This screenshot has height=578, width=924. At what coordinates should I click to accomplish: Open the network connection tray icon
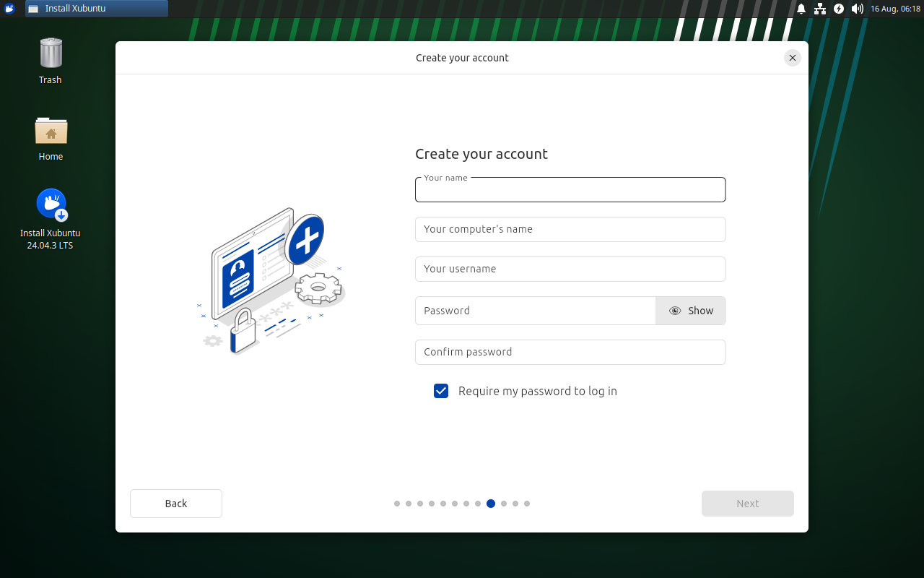[820, 9]
